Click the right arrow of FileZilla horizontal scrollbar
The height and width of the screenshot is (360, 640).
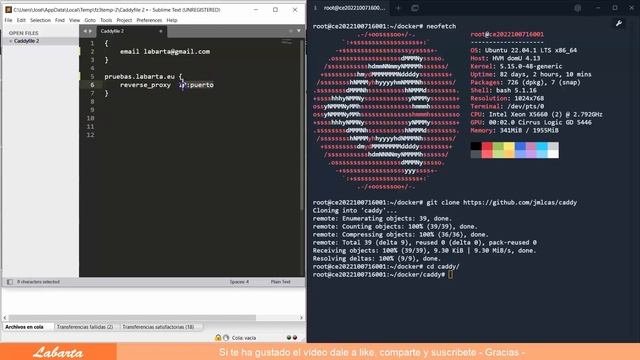pos(301,318)
